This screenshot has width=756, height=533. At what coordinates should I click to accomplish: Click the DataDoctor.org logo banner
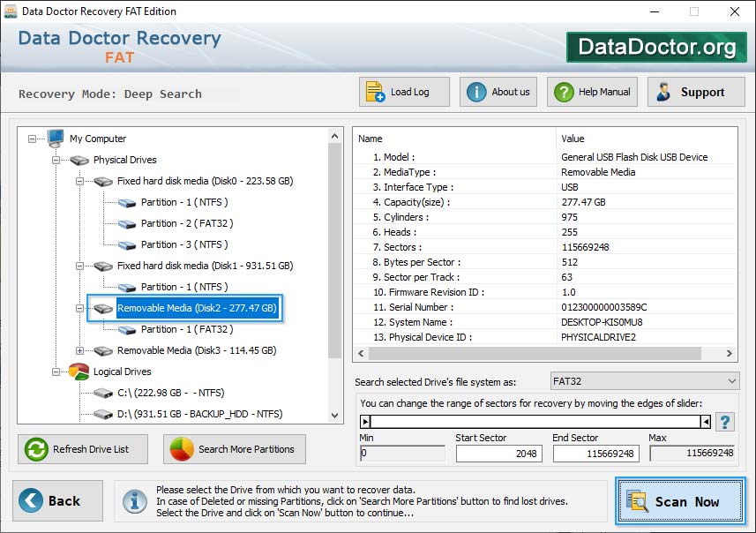coord(656,47)
